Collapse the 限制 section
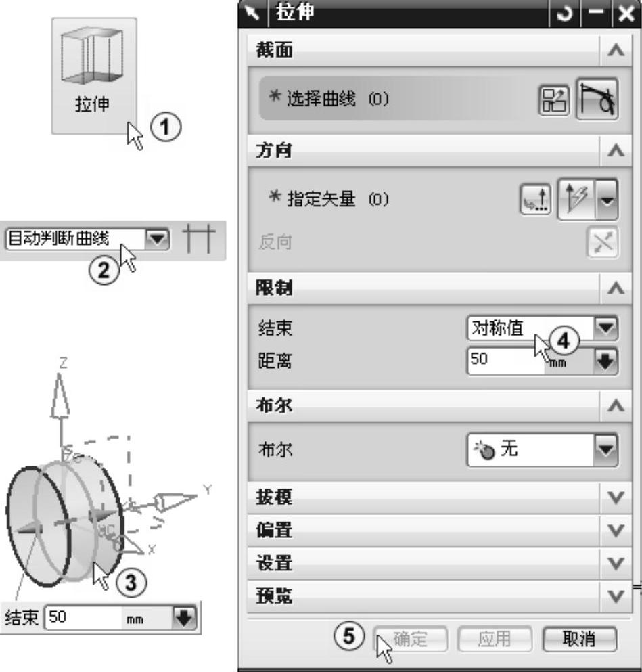This screenshot has height=672, width=642. click(x=616, y=288)
